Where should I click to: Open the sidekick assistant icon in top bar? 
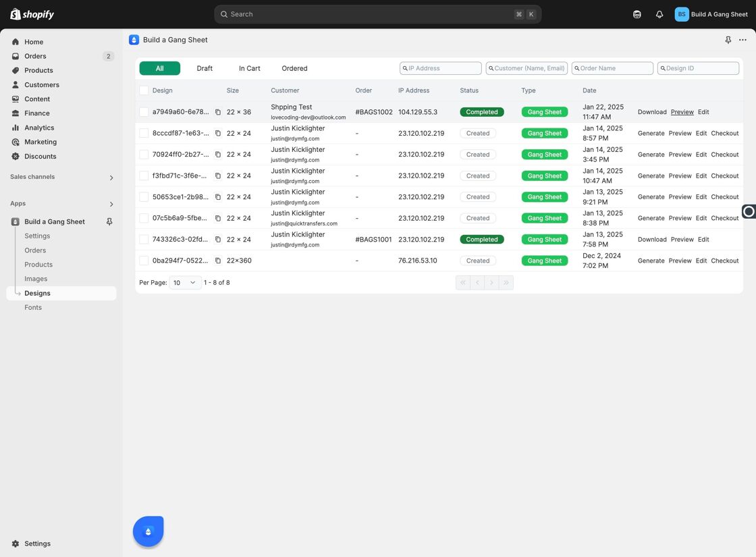637,14
